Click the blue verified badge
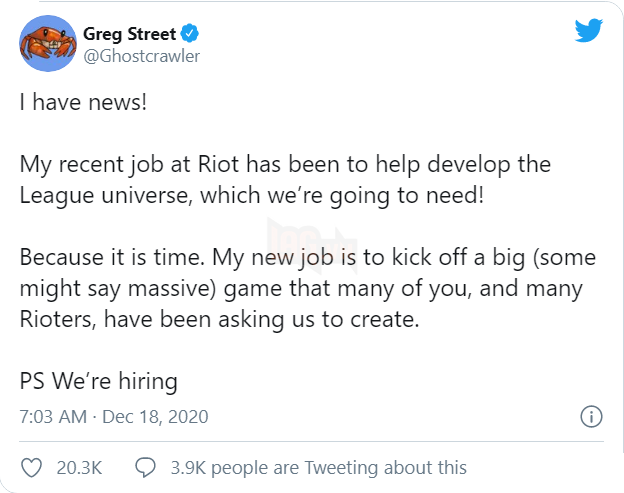The width and height of the screenshot is (624, 493). point(189,32)
